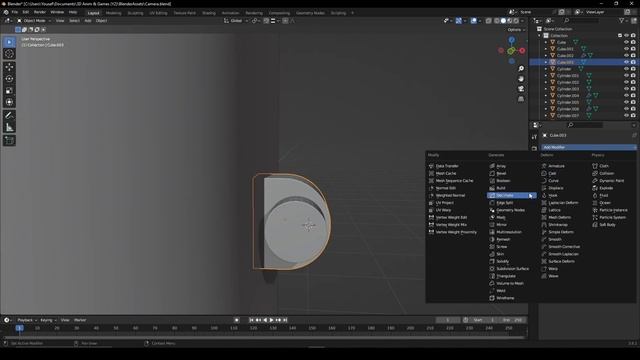This screenshot has height=360, width=640.
Task: Click the Add Modifier button
Action: (x=589, y=147)
